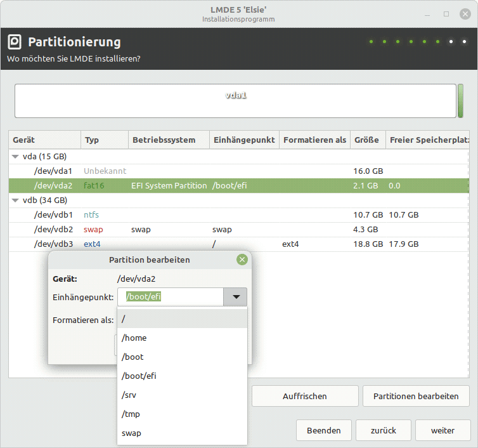
Task: Choose '/boot/efi' mount point from list
Action: pyautogui.click(x=182, y=376)
